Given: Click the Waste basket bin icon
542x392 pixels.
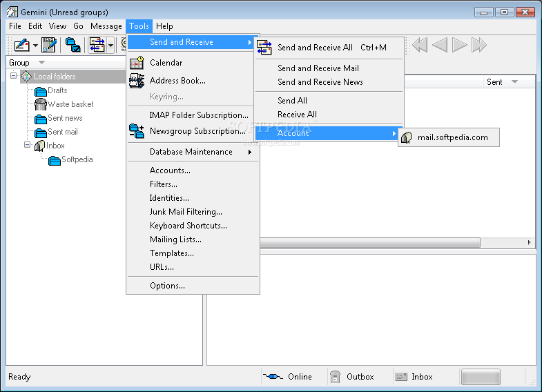Looking at the screenshot, I should click(x=41, y=104).
